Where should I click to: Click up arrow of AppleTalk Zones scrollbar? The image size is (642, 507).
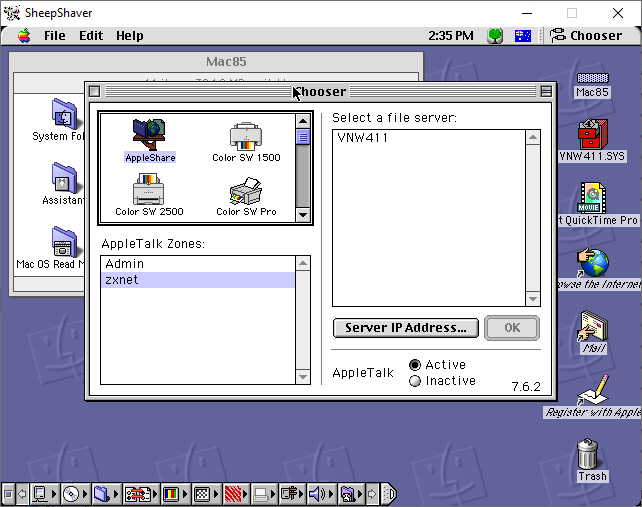pos(303,263)
